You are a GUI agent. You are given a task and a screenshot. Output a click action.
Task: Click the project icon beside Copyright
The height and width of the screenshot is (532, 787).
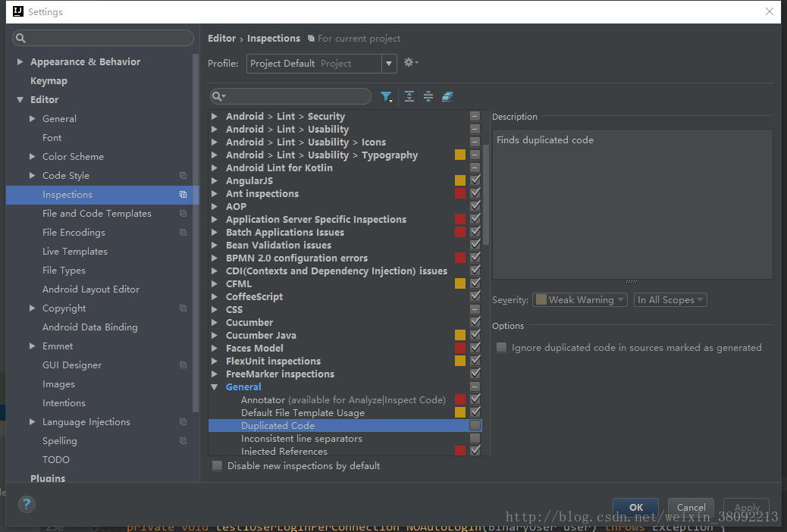coord(183,308)
